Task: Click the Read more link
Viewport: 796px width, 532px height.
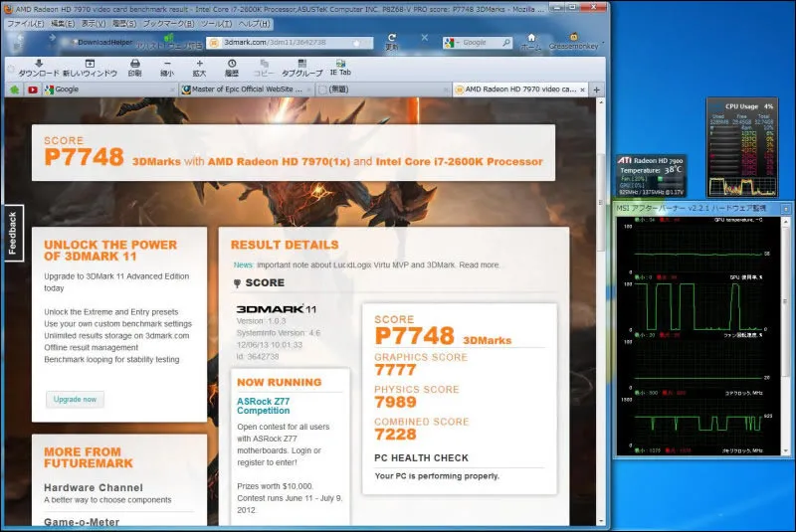Action: [x=480, y=265]
